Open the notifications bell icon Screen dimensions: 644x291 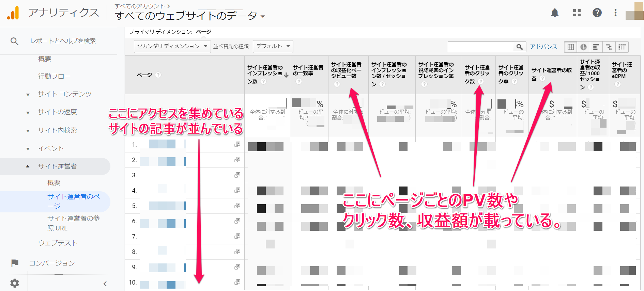tap(555, 13)
